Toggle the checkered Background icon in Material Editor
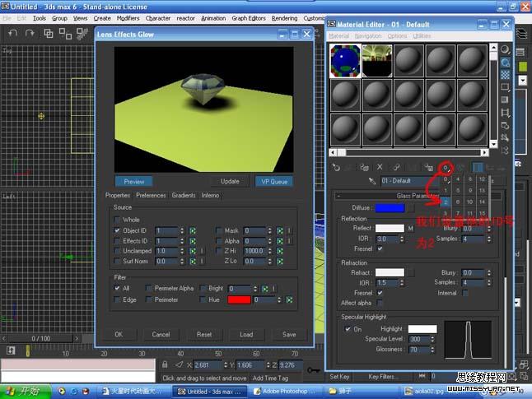 (505, 75)
